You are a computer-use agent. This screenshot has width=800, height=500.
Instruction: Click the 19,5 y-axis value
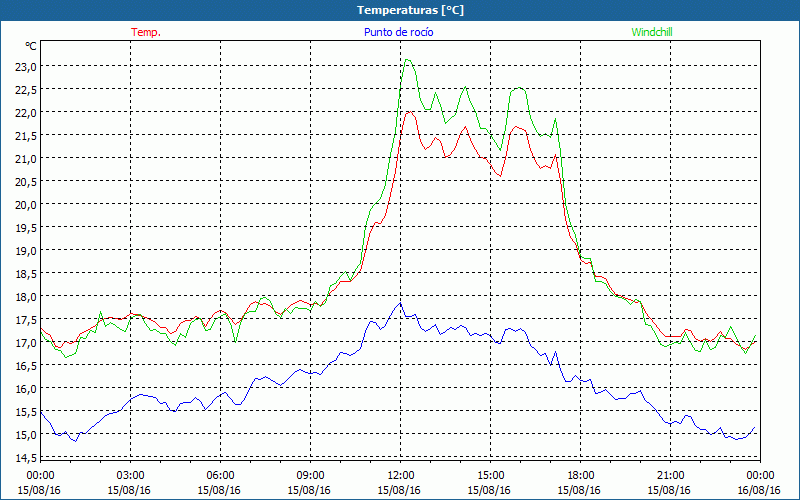click(x=26, y=228)
